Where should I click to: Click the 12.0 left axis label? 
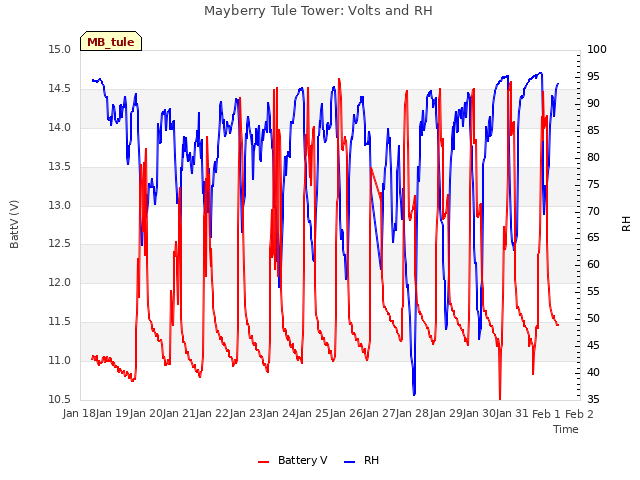(x=59, y=282)
